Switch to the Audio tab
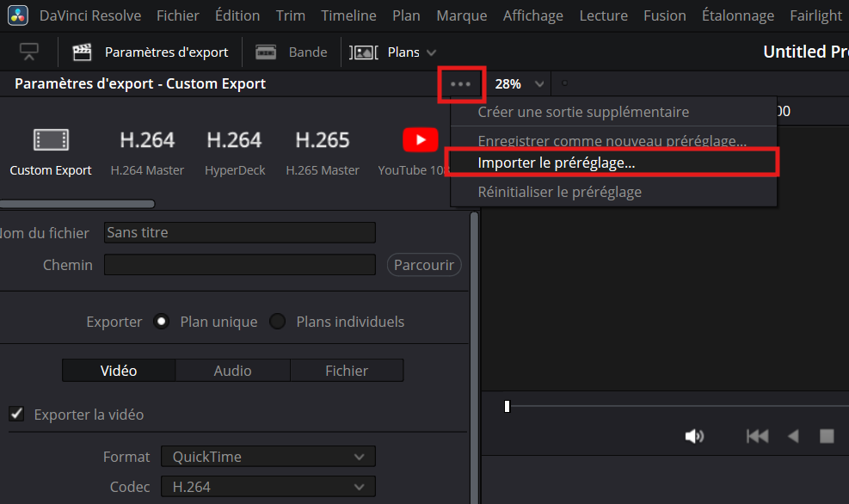This screenshot has width=849, height=504. tap(232, 371)
